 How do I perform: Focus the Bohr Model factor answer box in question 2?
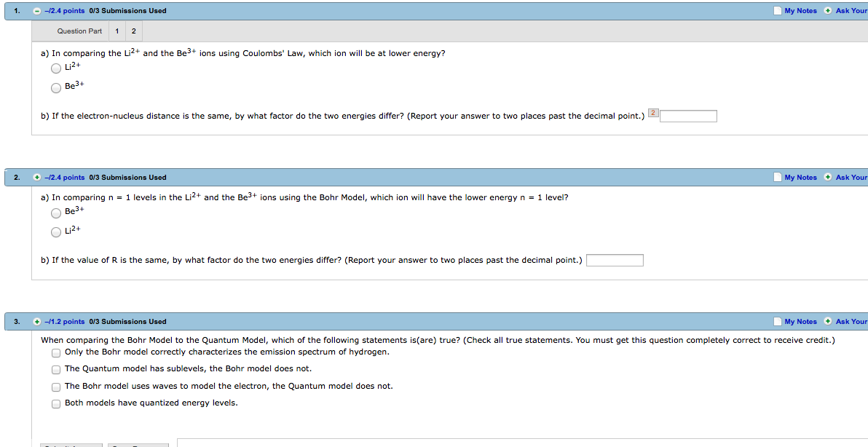[615, 261]
